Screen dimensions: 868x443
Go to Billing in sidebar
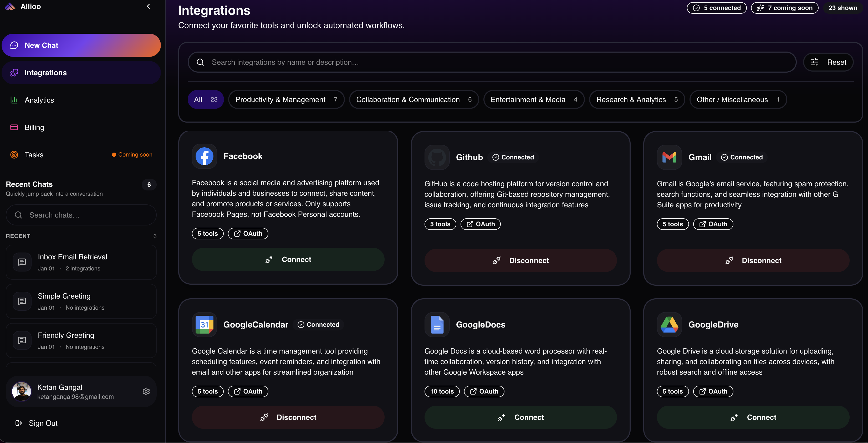click(x=34, y=127)
